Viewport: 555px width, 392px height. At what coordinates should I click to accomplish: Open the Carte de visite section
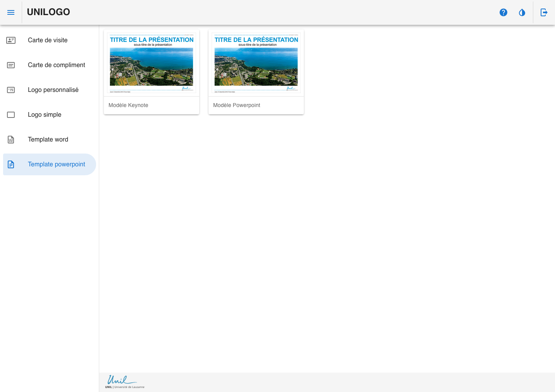click(48, 40)
